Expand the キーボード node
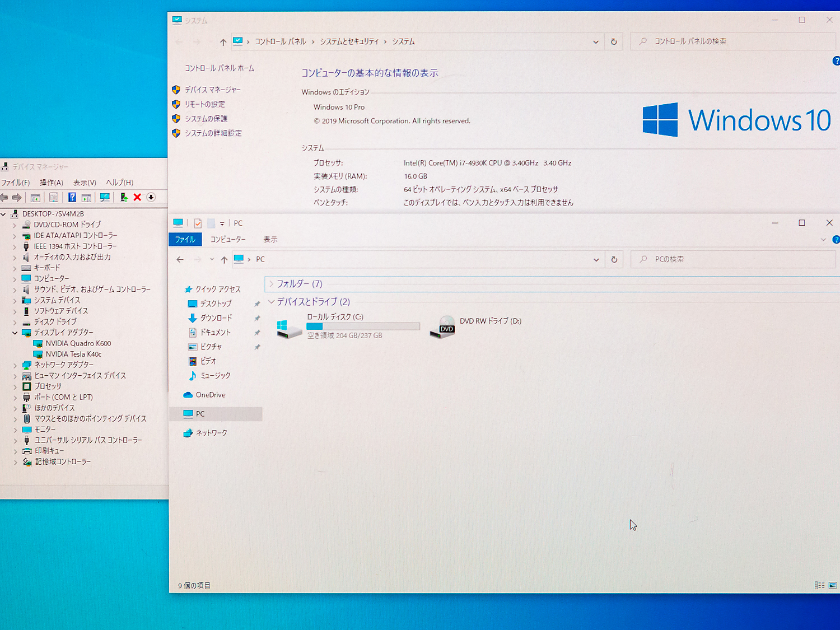This screenshot has width=840, height=630. [15, 268]
